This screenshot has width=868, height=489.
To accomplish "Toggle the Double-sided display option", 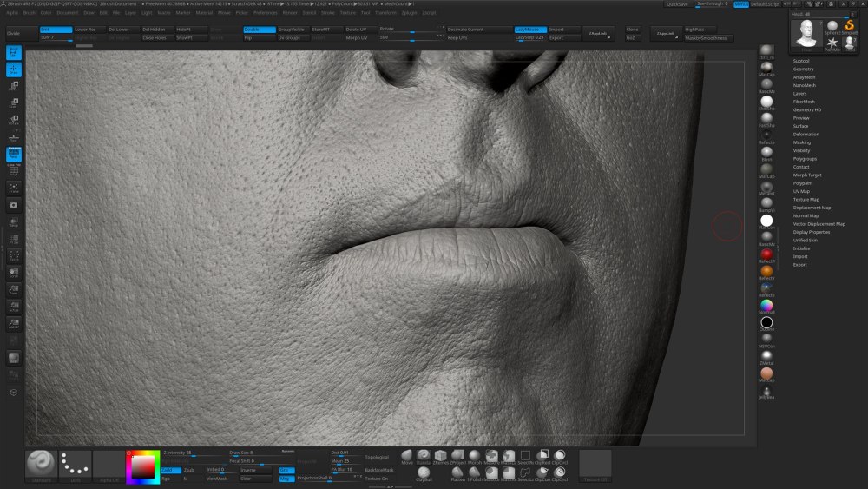I will pos(259,30).
